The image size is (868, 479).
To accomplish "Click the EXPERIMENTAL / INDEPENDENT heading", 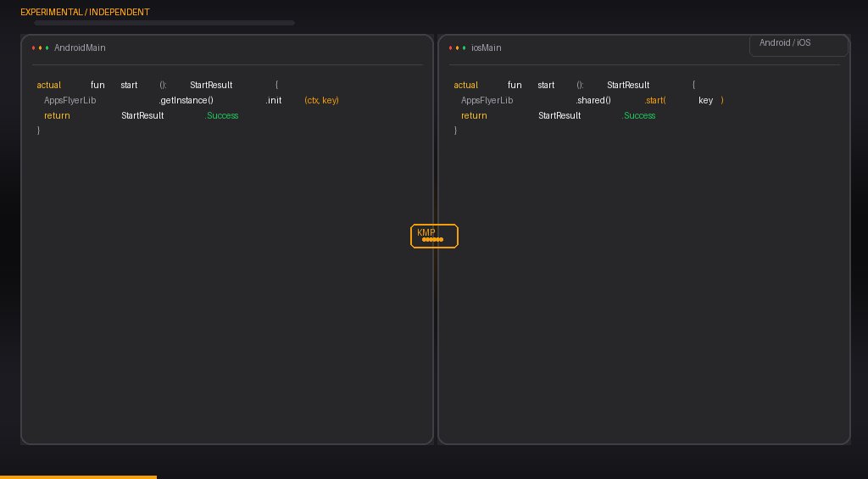I will (x=85, y=12).
